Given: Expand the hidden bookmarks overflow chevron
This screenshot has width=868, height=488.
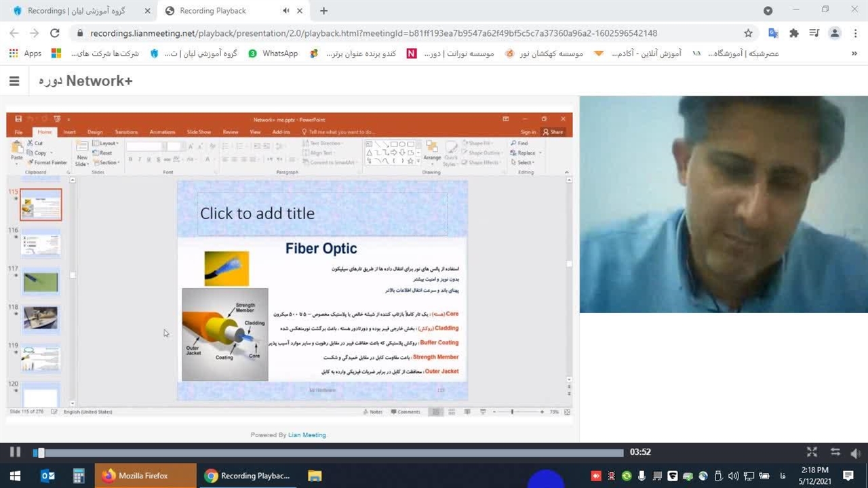Looking at the screenshot, I should coord(854,54).
